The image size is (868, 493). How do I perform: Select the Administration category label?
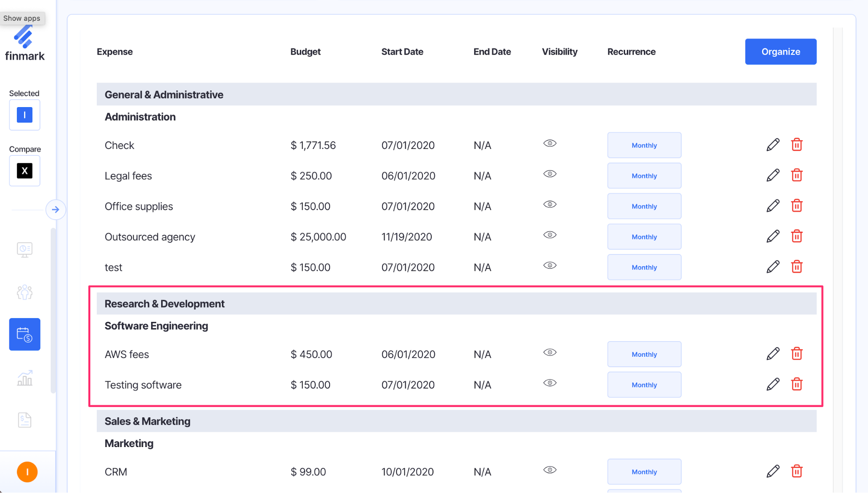[x=140, y=117]
